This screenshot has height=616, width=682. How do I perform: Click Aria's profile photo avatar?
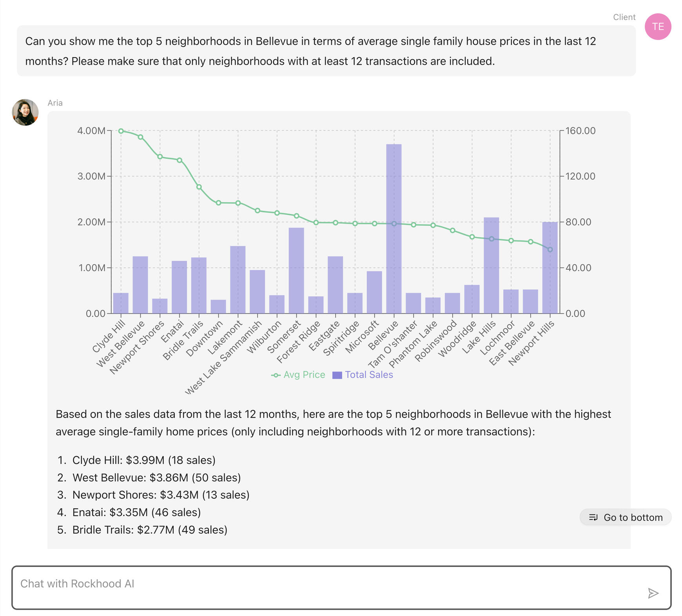coord(25,112)
